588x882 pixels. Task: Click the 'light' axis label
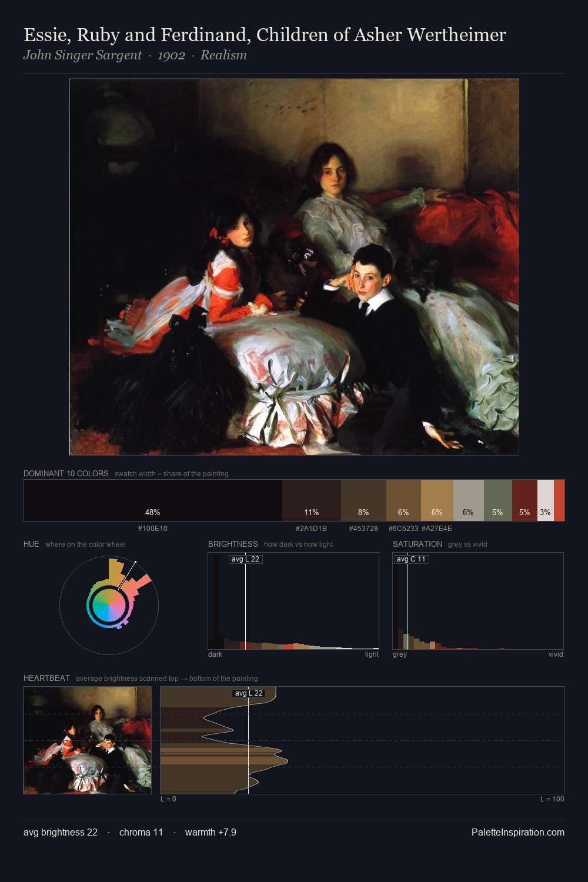[x=372, y=654]
